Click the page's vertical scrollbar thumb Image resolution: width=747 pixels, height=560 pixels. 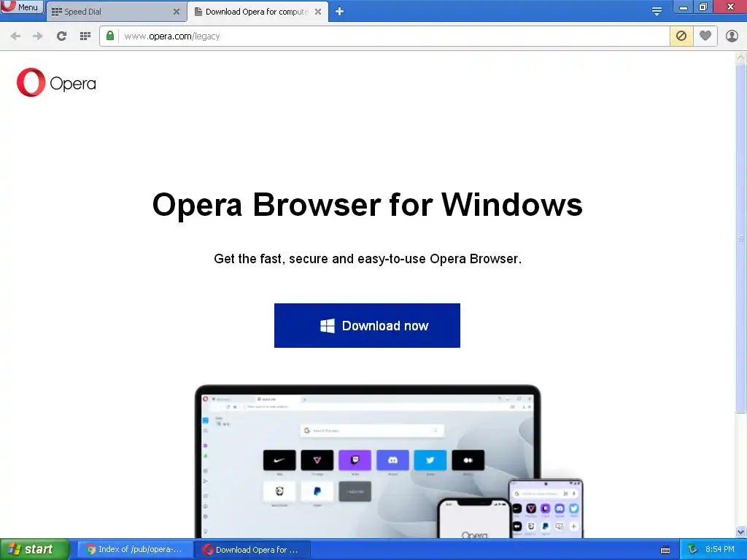click(x=741, y=238)
